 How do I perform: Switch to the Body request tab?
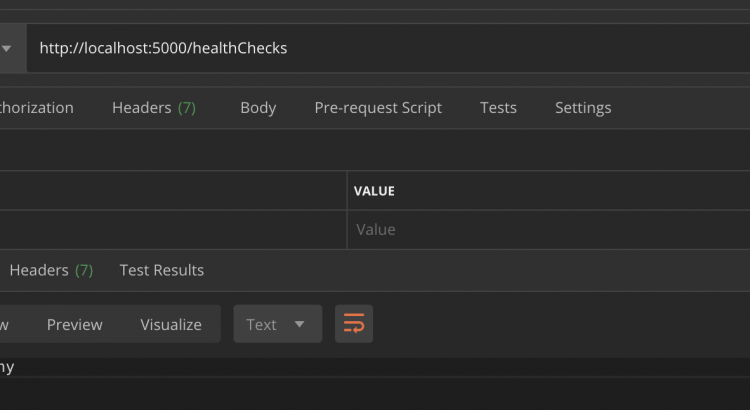(258, 108)
